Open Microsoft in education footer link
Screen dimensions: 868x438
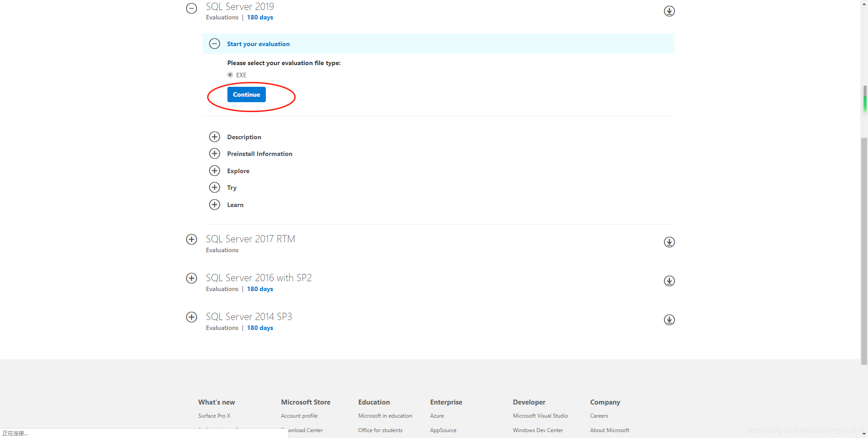tap(385, 416)
